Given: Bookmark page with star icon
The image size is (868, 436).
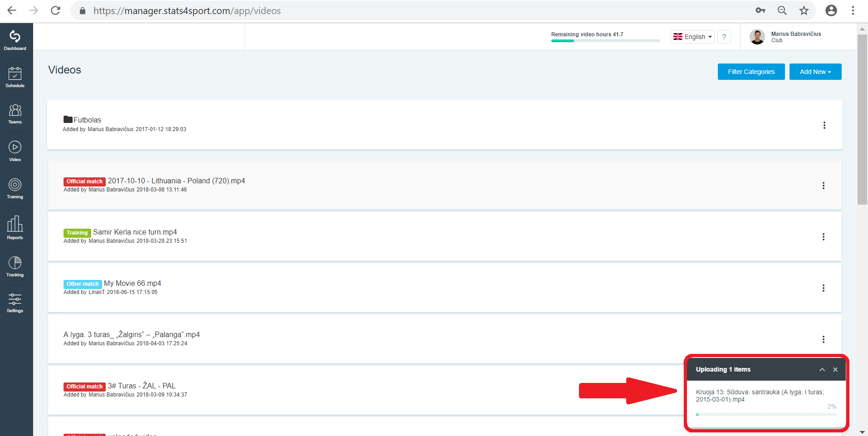Looking at the screenshot, I should [x=804, y=10].
